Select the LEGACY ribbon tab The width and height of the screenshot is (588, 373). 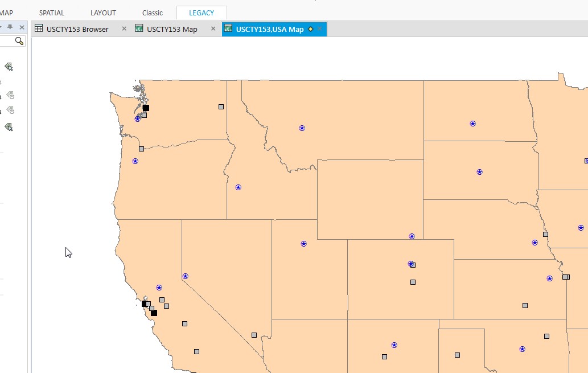coord(202,13)
